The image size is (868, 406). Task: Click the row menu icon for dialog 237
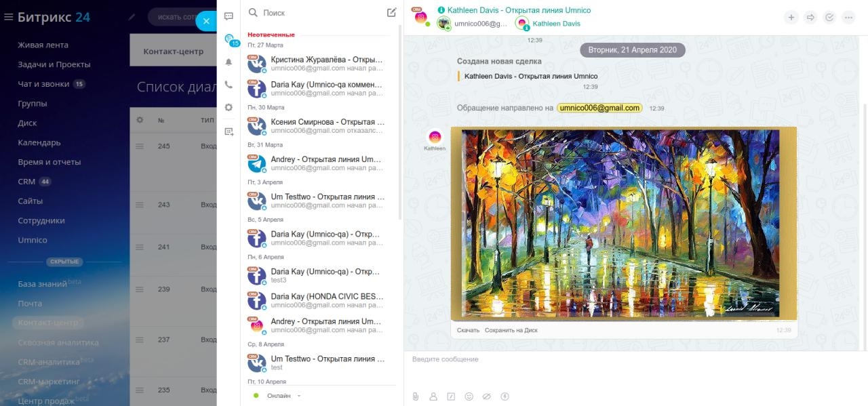140,340
